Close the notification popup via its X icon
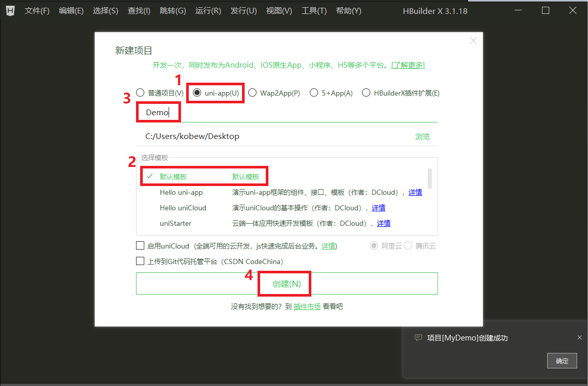This screenshot has width=588, height=386. click(579, 337)
